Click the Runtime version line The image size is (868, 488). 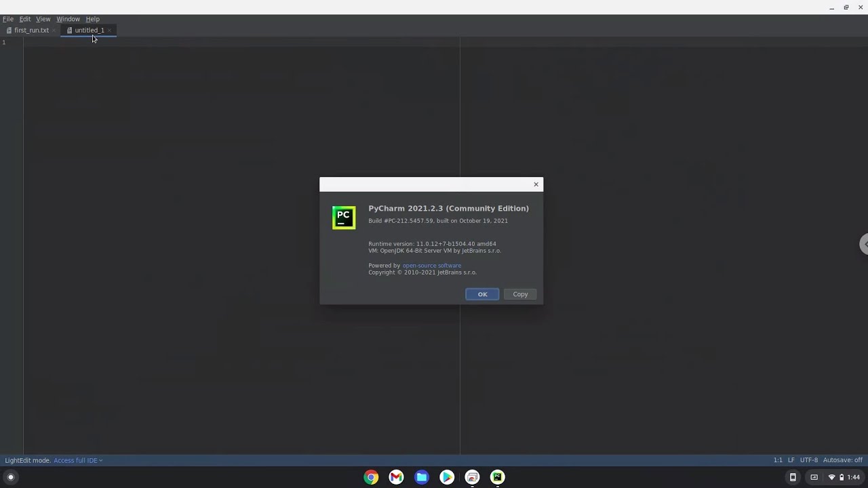click(432, 244)
